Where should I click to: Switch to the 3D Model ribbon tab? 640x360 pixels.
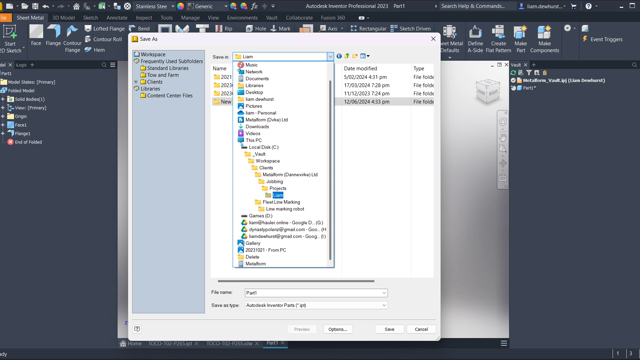tap(63, 18)
